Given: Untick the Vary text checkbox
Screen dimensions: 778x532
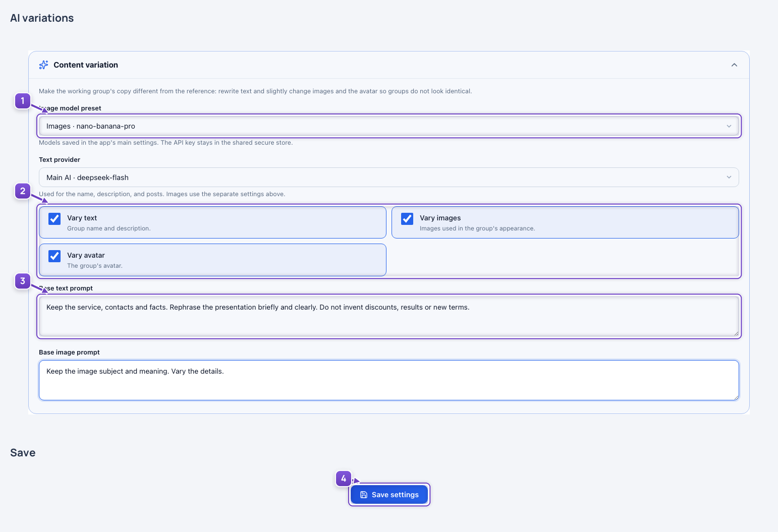Looking at the screenshot, I should coord(54,219).
